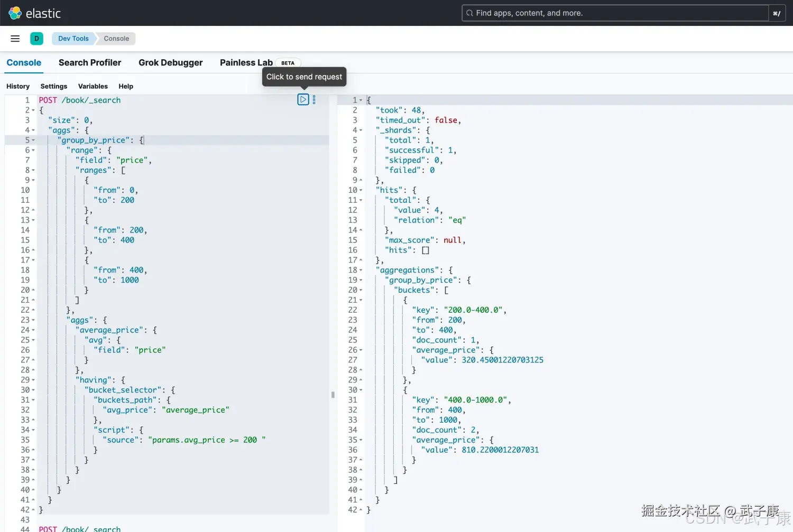793x532 pixels.
Task: Collapse request line 23 aggs fold arrow
Action: (x=33, y=320)
